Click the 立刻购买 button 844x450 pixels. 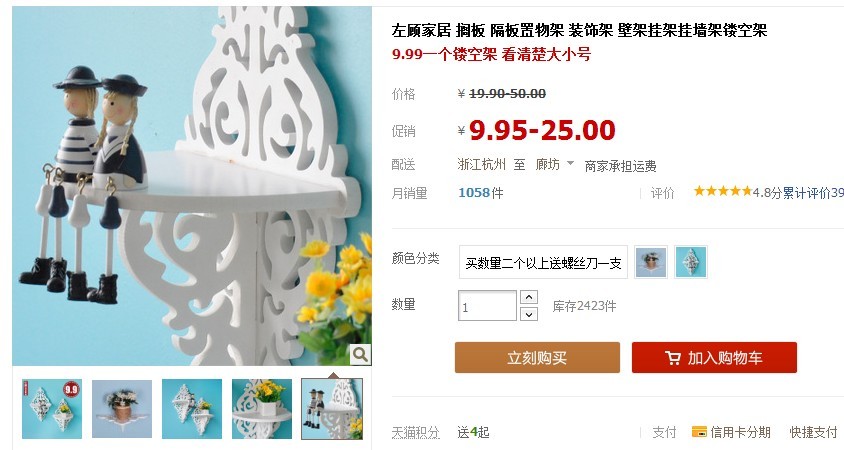coord(537,357)
